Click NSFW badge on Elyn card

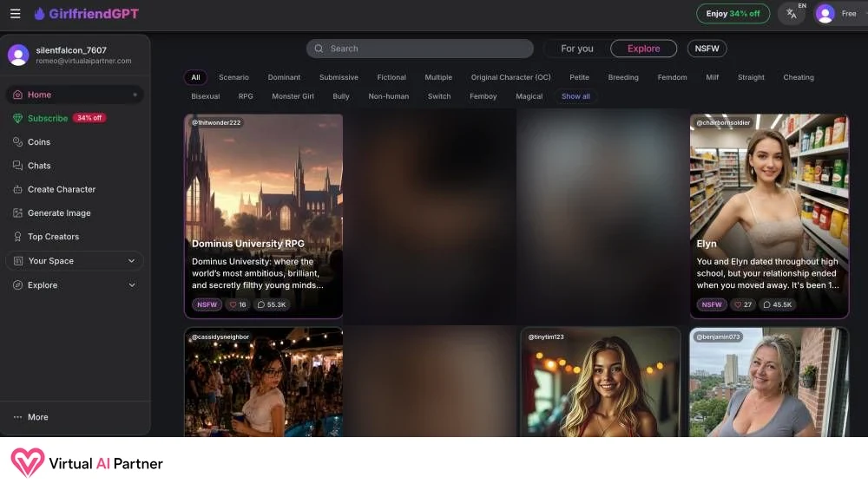[712, 304]
